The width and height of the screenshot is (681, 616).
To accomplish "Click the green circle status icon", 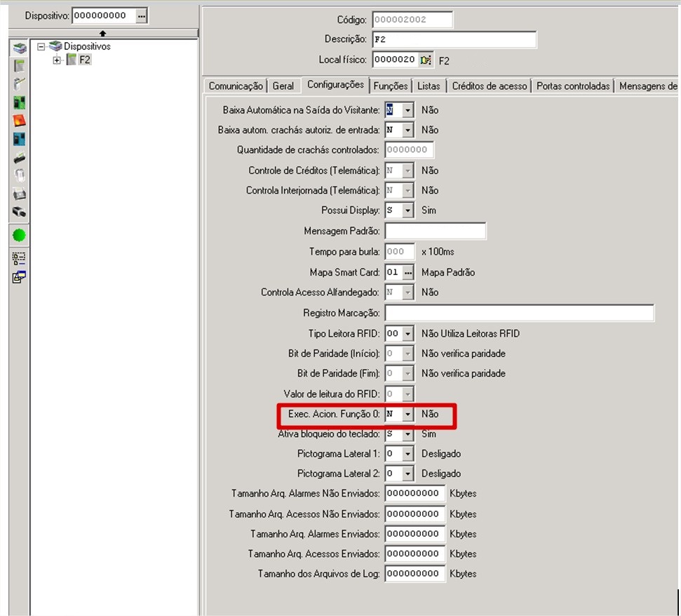I will click(x=19, y=236).
